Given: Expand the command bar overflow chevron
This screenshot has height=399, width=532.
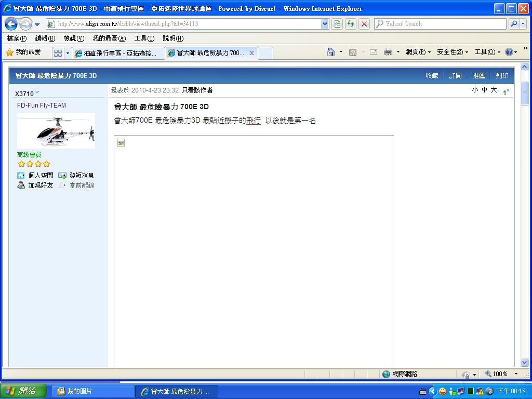Looking at the screenshot, I should pyautogui.click(x=526, y=48).
